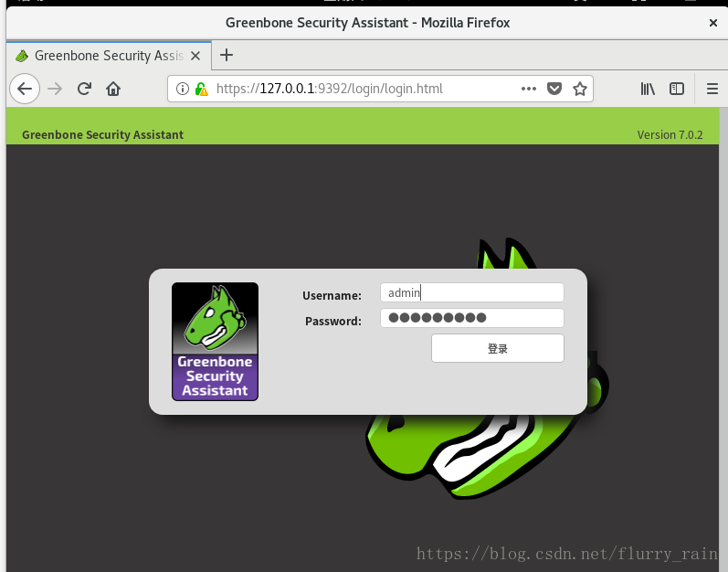The height and width of the screenshot is (572, 728).
Task: Click the Password: label
Action: point(332,321)
